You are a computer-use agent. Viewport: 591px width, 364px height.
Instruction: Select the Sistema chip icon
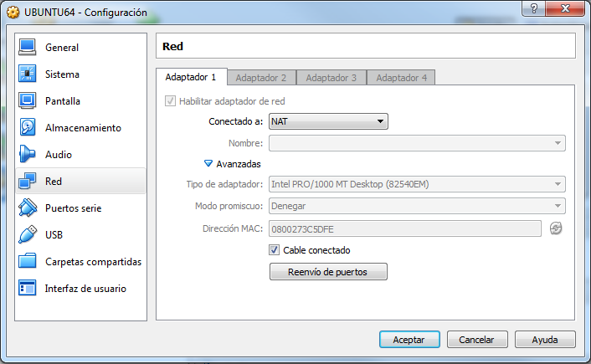coord(27,74)
